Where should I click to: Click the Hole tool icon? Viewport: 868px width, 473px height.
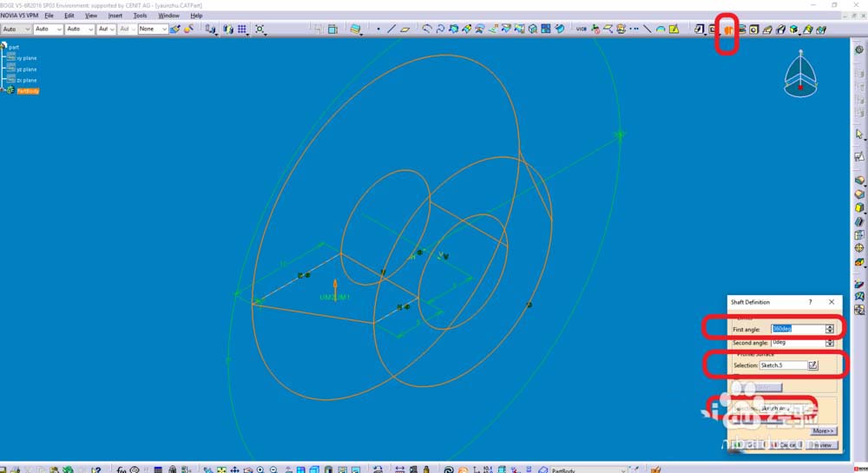click(x=754, y=30)
